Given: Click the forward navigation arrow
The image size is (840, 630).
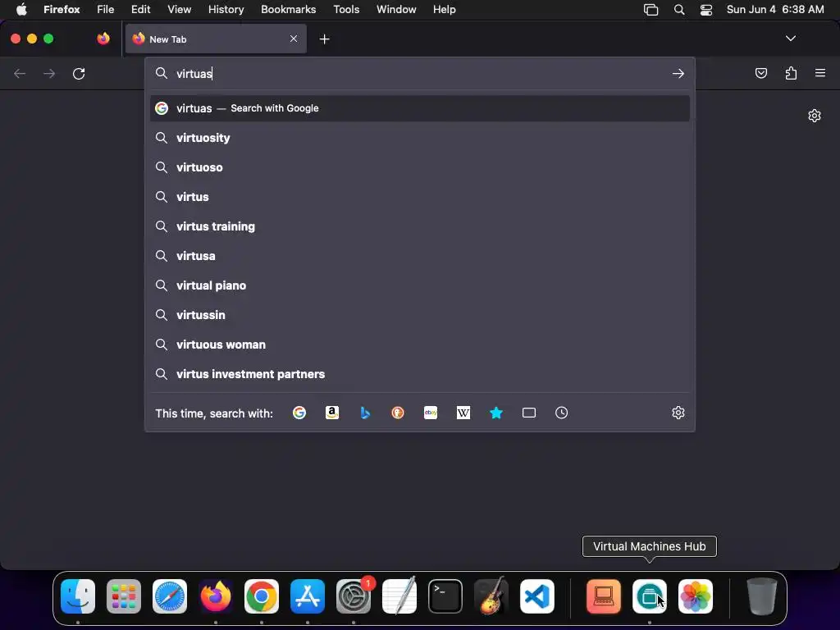Looking at the screenshot, I should (x=49, y=73).
